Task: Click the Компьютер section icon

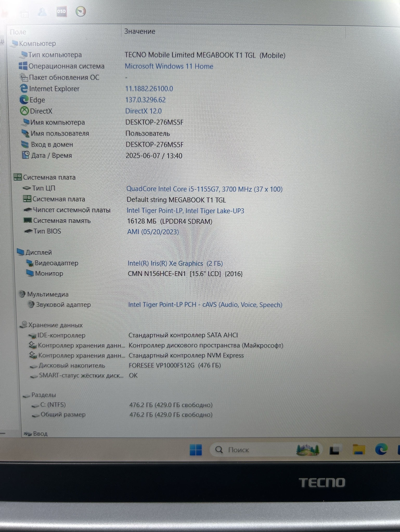Action: (15, 44)
